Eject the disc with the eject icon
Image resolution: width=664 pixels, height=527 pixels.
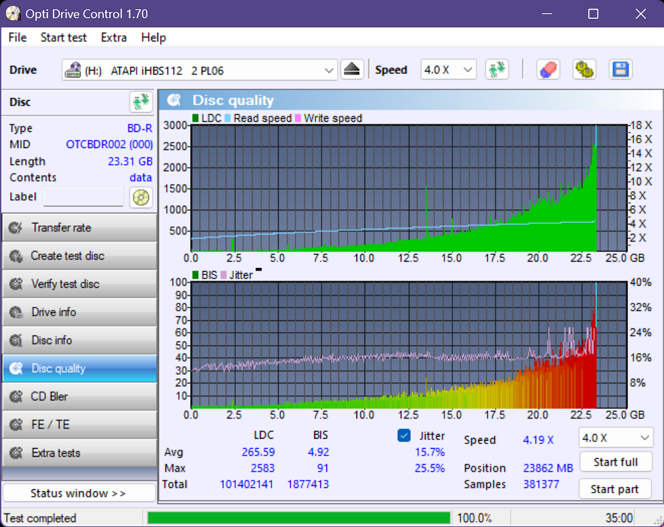(x=351, y=69)
